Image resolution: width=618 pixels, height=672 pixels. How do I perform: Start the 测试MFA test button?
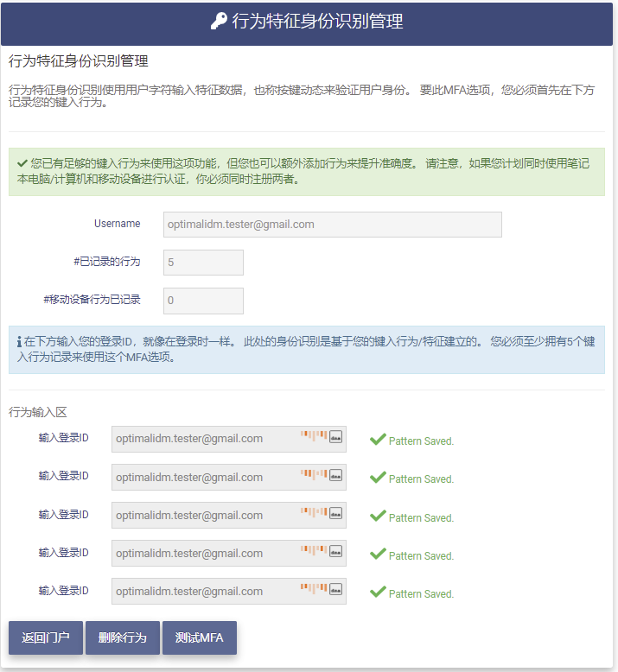(x=199, y=638)
